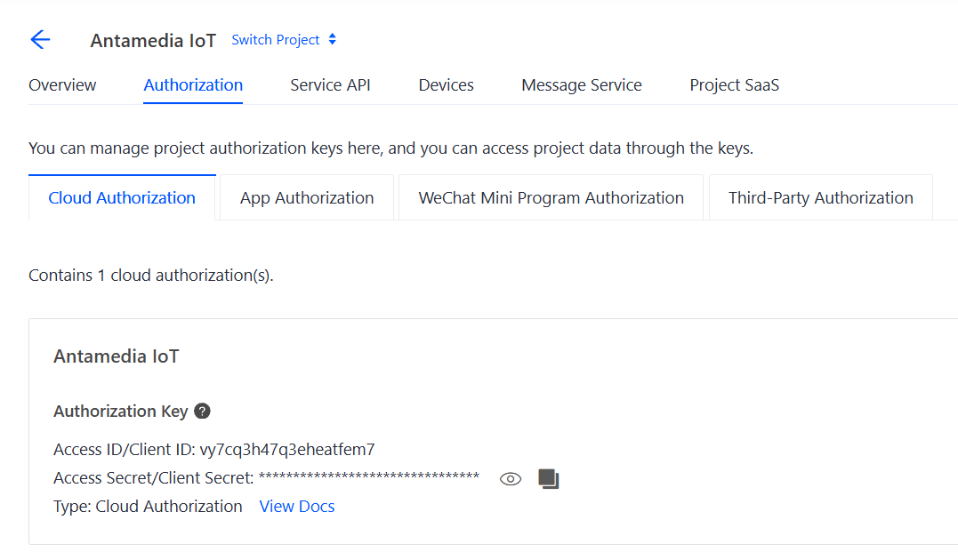Go back using the blue arrow
Image resolution: width=958 pixels, height=560 pixels.
(40, 40)
